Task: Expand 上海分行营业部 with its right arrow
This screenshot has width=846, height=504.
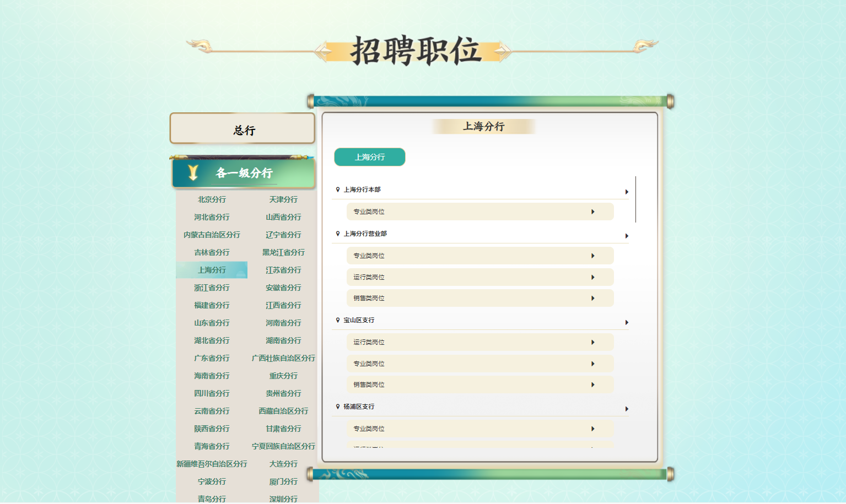Action: [627, 236]
